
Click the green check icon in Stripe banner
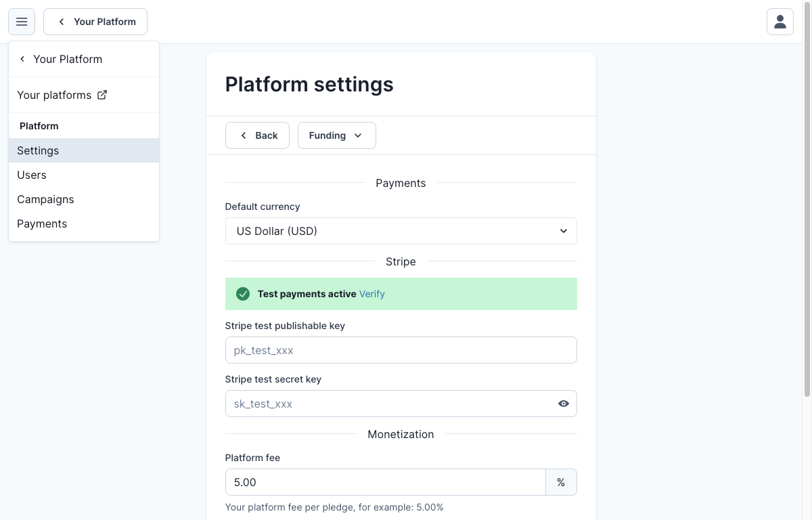tap(243, 294)
